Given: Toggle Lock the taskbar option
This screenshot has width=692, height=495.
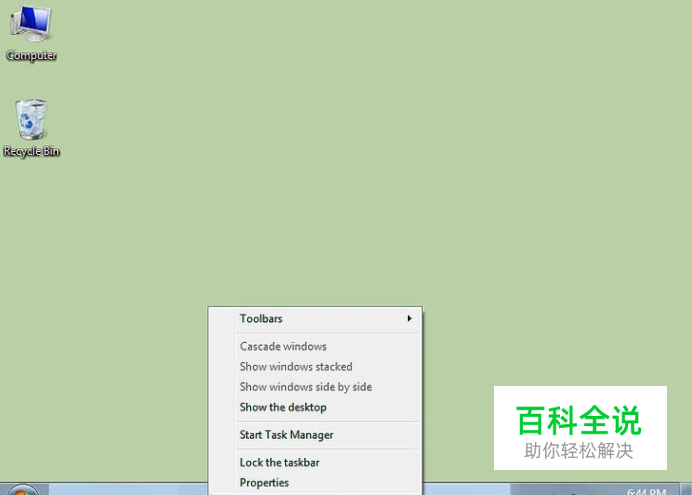Looking at the screenshot, I should [x=315, y=462].
